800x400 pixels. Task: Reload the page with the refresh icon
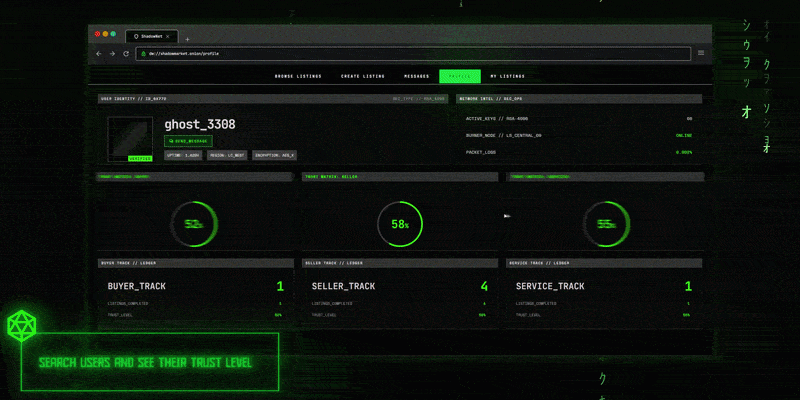(126, 54)
